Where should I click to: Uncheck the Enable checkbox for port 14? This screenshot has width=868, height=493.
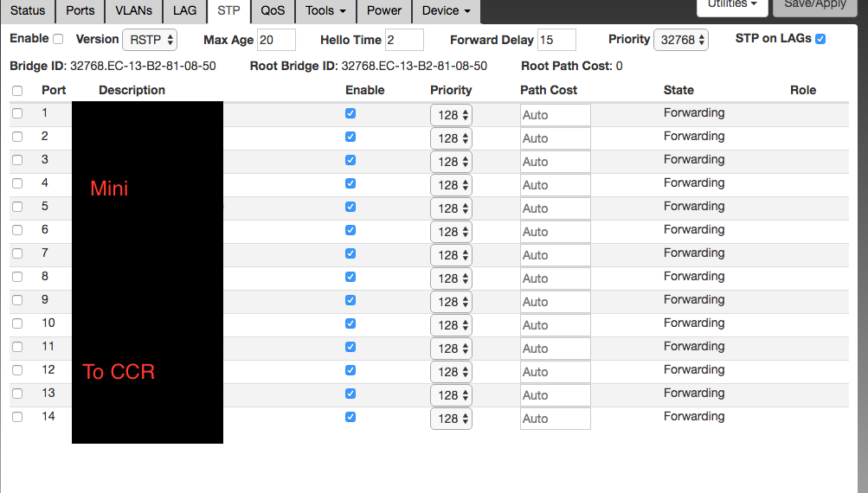tap(350, 417)
